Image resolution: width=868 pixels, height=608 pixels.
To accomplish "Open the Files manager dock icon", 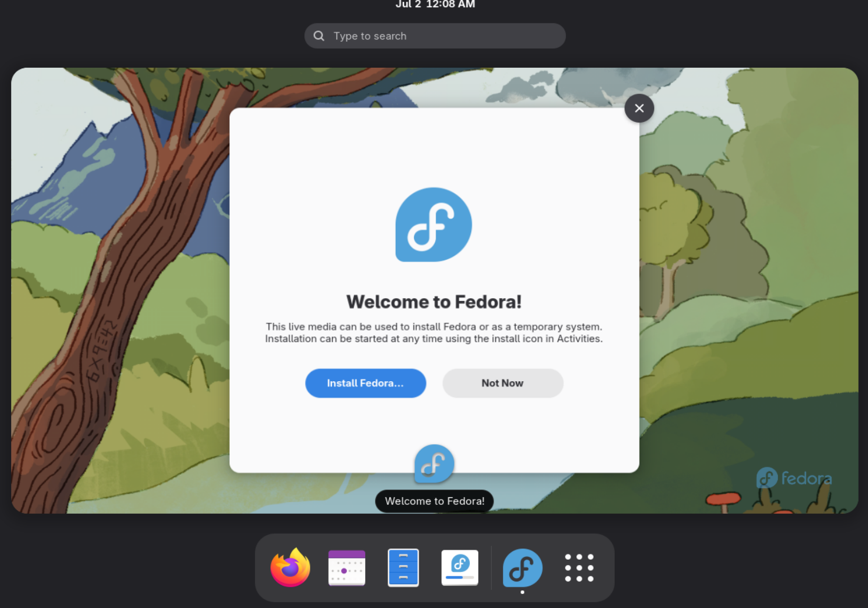I will (x=403, y=568).
